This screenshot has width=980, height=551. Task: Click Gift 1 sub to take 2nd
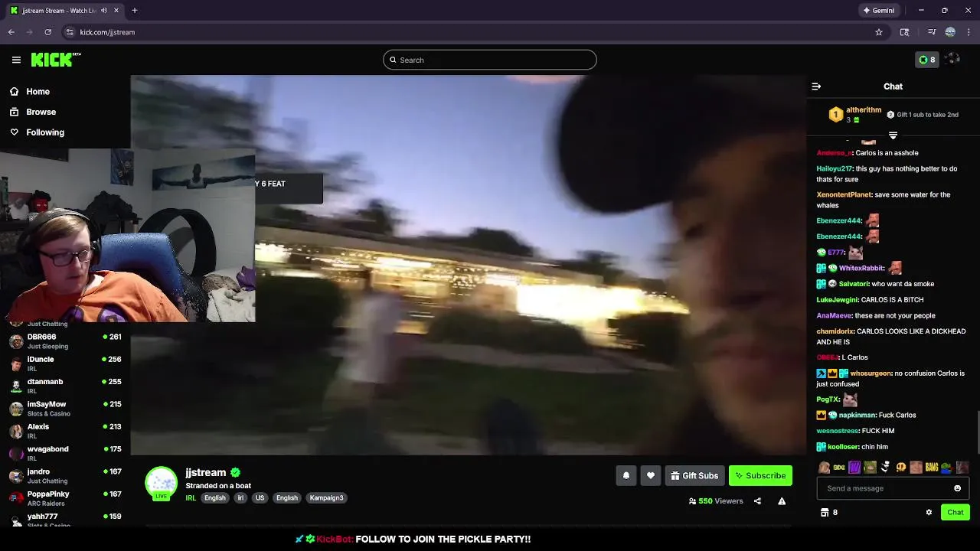pyautogui.click(x=923, y=115)
